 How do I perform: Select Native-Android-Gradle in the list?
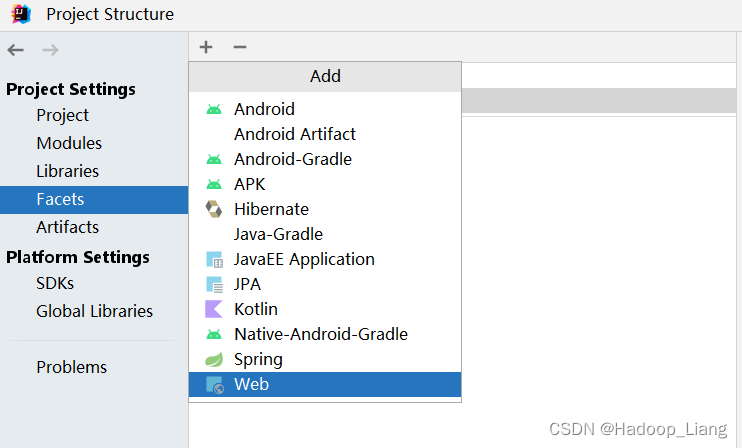[325, 334]
